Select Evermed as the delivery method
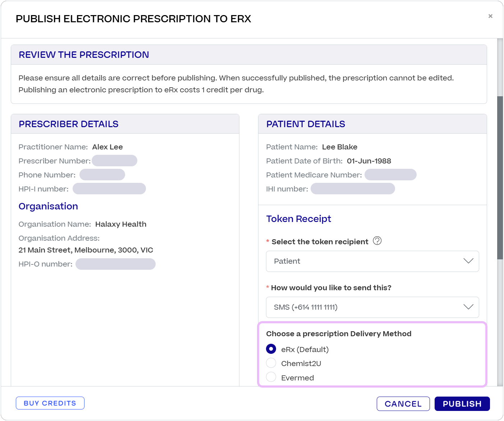 point(271,377)
